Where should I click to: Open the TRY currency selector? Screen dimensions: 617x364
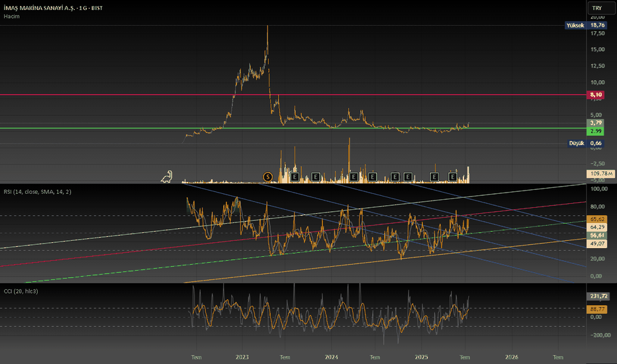pos(601,8)
